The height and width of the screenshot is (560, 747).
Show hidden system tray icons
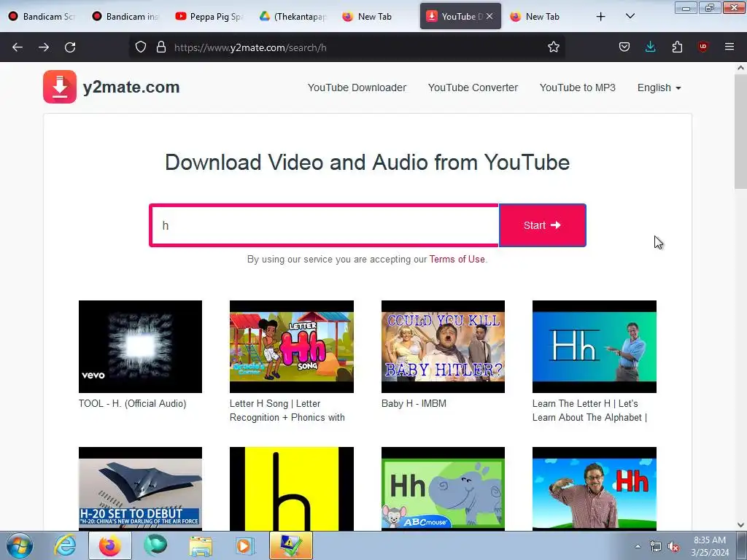[x=638, y=546]
